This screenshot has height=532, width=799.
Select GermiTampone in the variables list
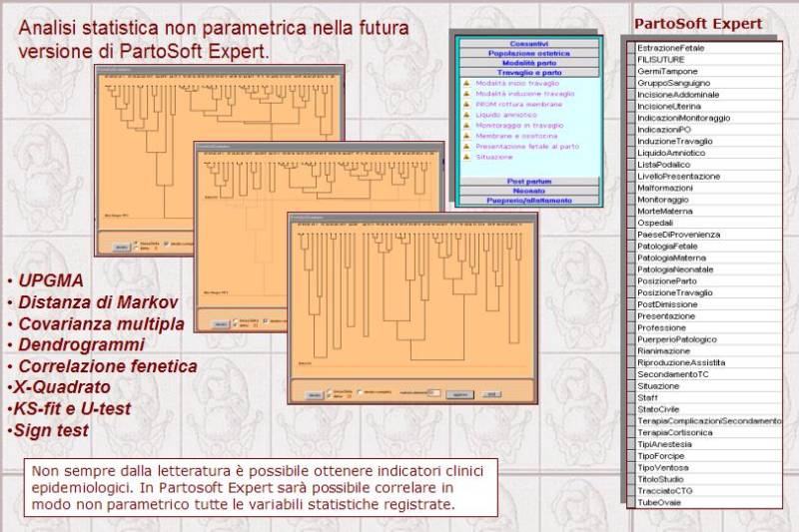click(709, 71)
